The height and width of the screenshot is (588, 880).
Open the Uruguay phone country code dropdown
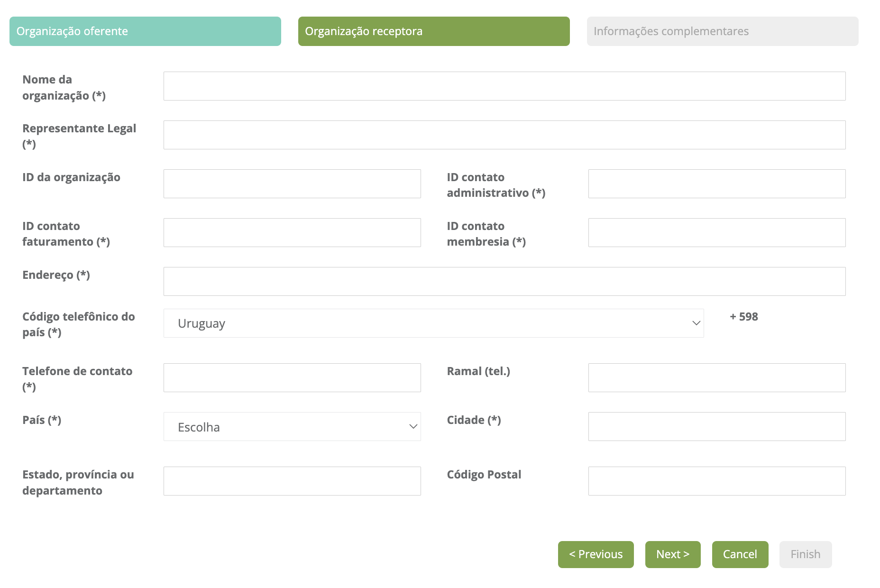pyautogui.click(x=433, y=323)
